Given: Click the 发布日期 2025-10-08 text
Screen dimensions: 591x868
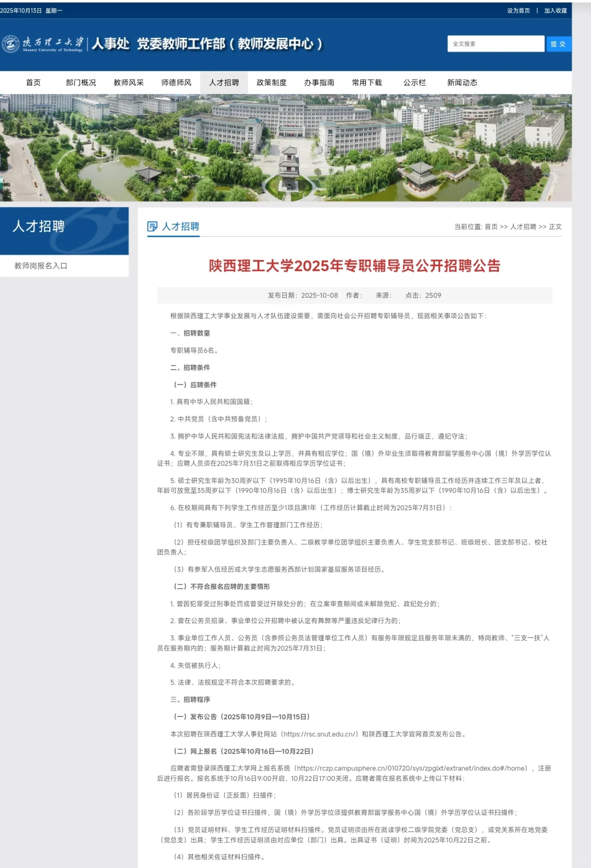Looking at the screenshot, I should click(x=303, y=295).
